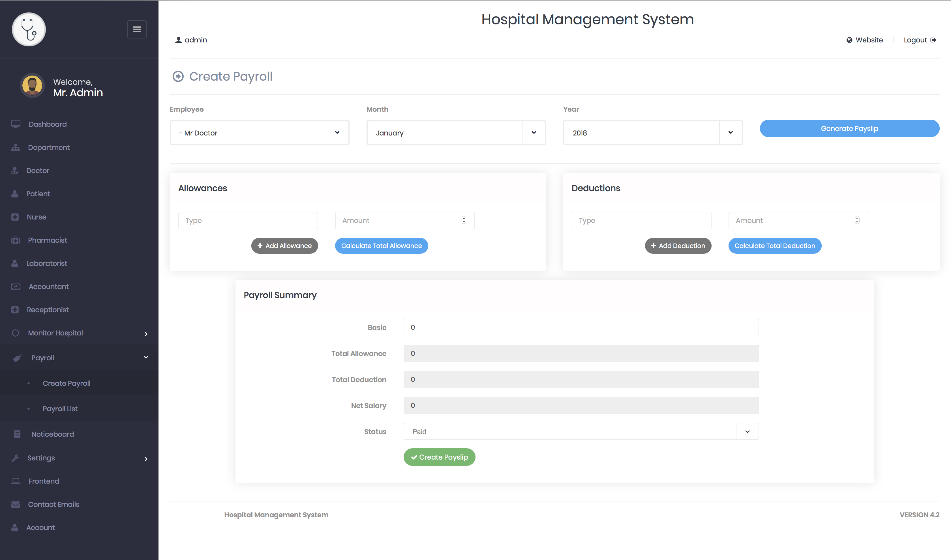Click the Add Deduction button
This screenshot has width=951, height=560.
click(x=678, y=246)
